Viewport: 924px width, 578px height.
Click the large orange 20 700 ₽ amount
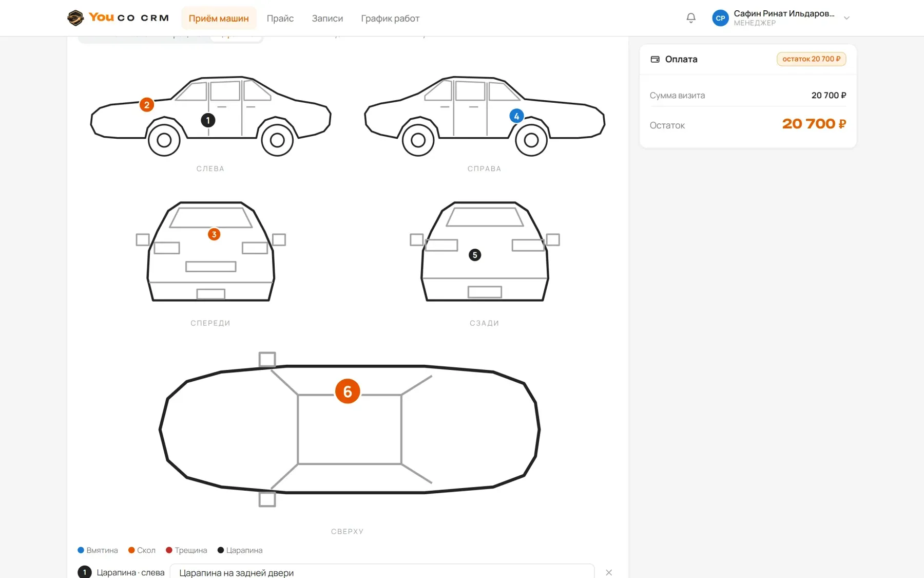[x=814, y=124]
